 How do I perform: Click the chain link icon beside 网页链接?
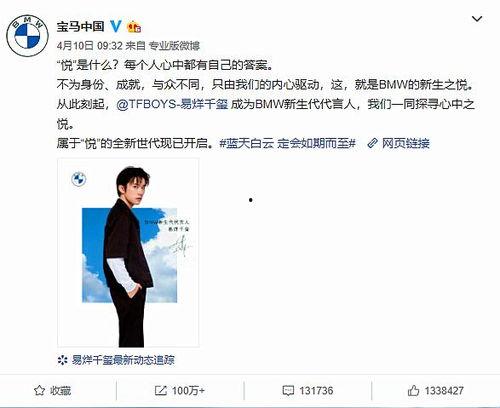(x=372, y=144)
